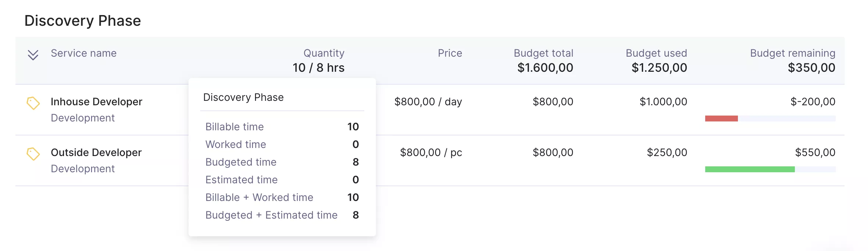This screenshot has height=251, width=868.
Task: Click the Budget total column header
Action: [544, 53]
